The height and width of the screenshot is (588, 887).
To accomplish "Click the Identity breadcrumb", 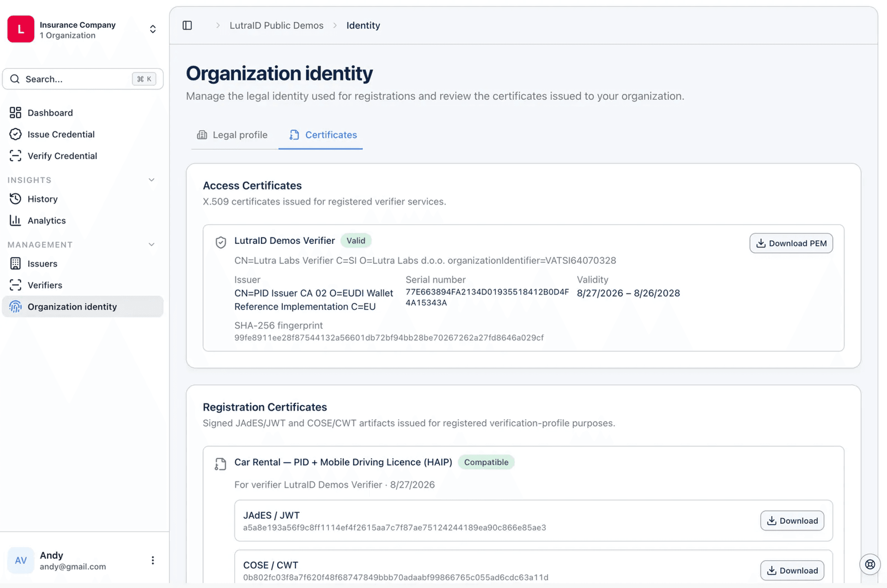I will (x=363, y=25).
